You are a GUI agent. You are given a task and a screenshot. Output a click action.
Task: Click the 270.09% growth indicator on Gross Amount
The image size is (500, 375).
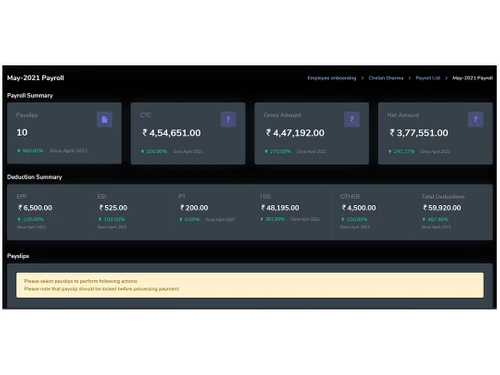click(x=278, y=152)
